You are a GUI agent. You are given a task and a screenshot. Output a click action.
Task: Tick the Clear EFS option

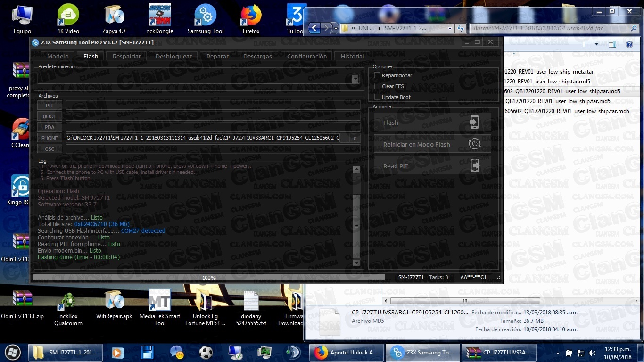tap(377, 86)
